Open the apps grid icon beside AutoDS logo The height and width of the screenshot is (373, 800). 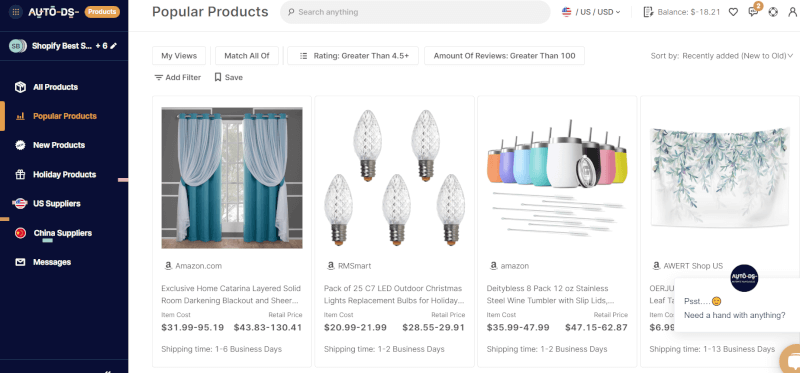[x=15, y=12]
